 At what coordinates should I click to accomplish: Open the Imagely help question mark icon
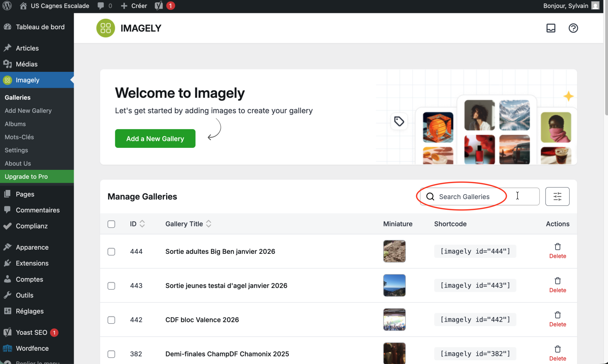[x=573, y=28]
